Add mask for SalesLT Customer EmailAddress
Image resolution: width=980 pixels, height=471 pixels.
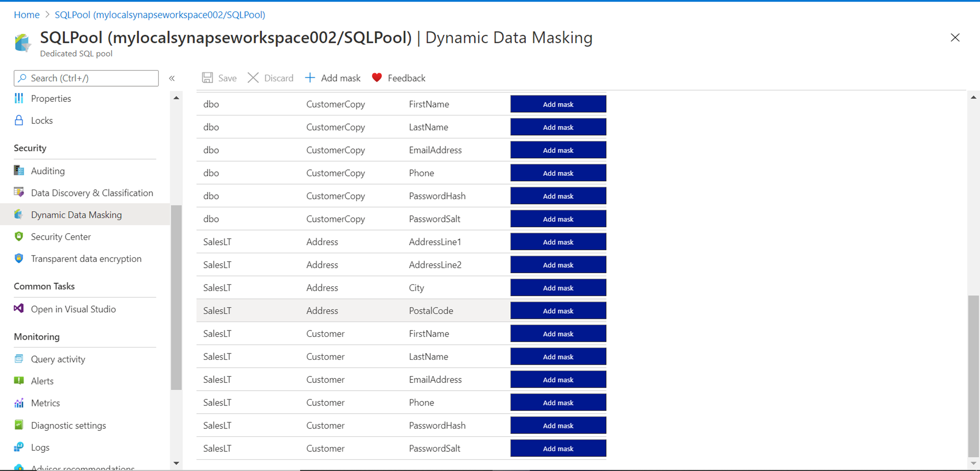558,380
